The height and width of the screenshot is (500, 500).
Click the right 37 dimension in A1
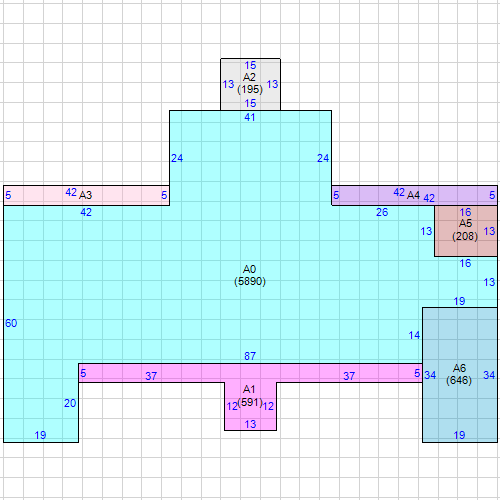[349, 376]
